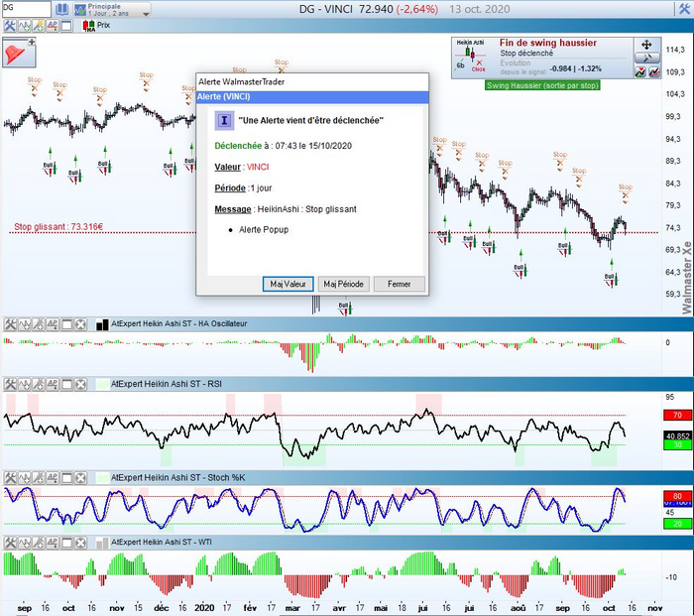Click the Maj Période button
The width and height of the screenshot is (694, 616).
(343, 284)
